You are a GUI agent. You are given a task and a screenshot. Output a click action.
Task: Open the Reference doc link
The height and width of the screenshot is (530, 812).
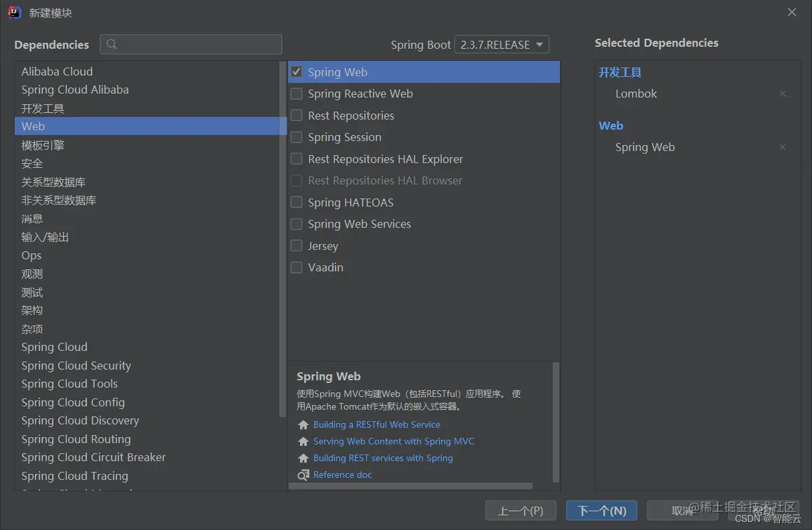point(343,475)
